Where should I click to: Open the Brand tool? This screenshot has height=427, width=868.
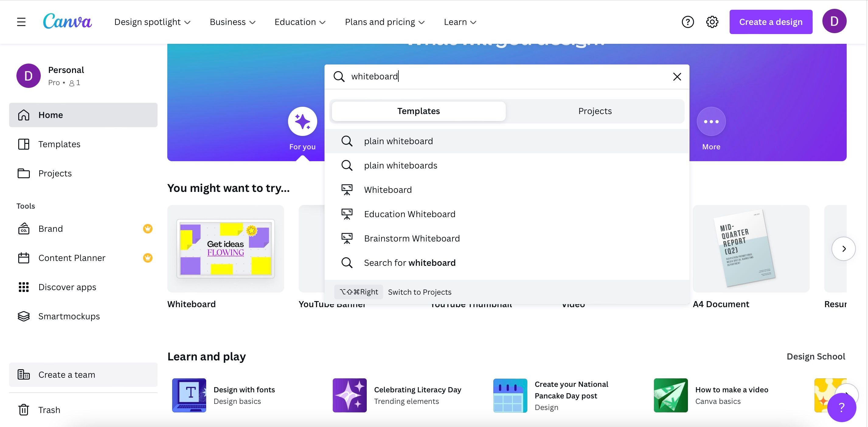(x=51, y=228)
